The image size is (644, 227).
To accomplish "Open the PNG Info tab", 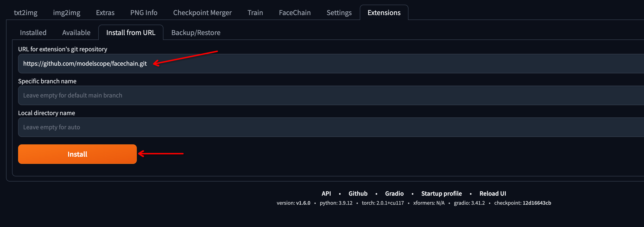I will click(144, 13).
